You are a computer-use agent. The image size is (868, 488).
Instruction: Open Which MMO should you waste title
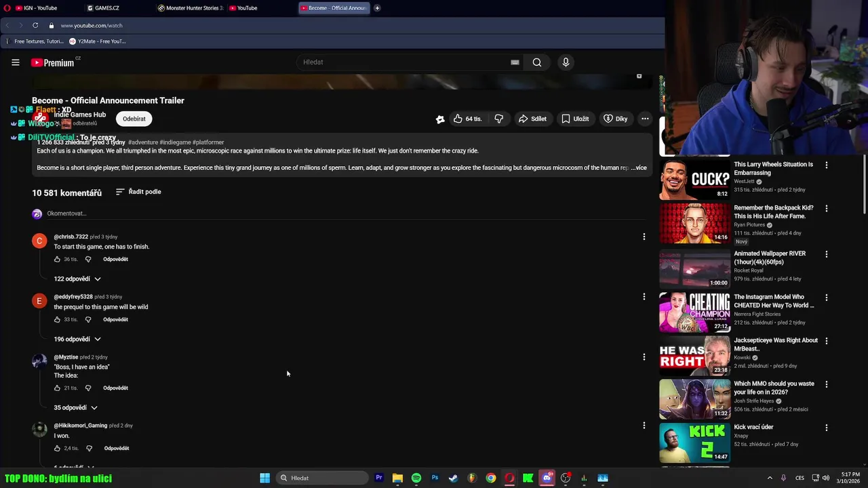click(x=774, y=388)
